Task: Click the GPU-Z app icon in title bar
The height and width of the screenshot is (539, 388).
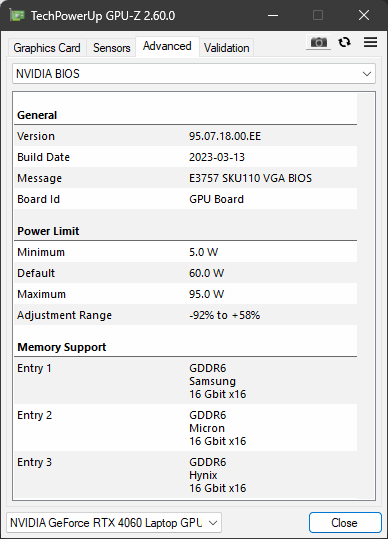Action: tap(17, 15)
